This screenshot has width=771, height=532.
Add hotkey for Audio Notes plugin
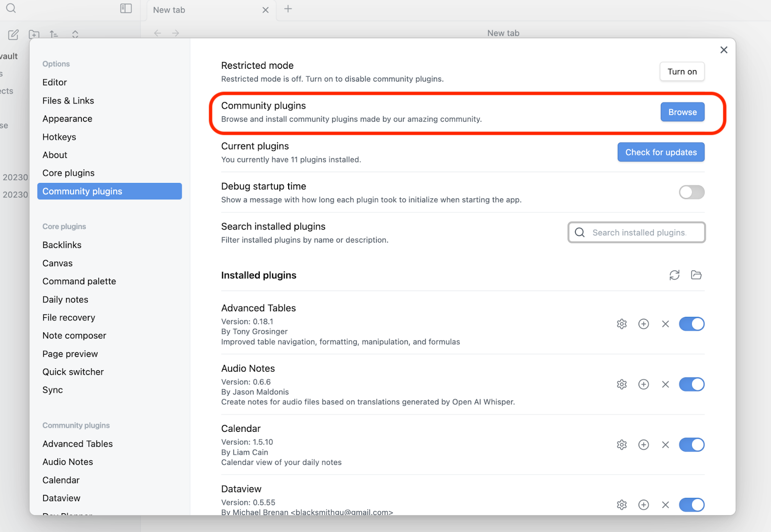coord(643,384)
